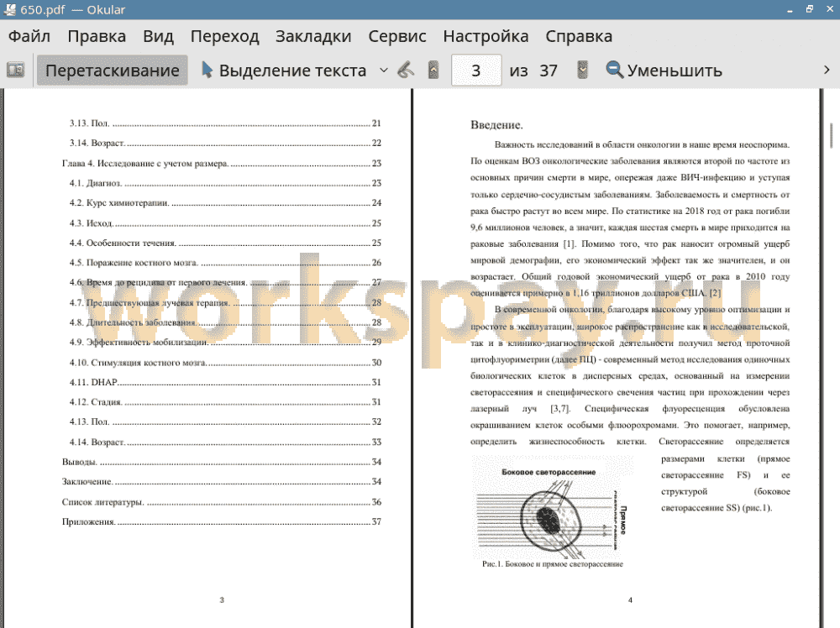Click the zoom out magnifier icon

(x=614, y=71)
